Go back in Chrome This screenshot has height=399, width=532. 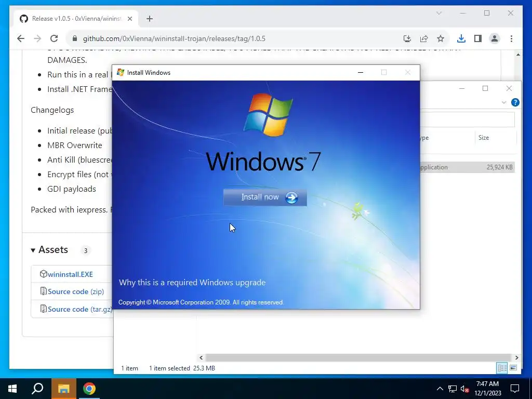(x=21, y=38)
